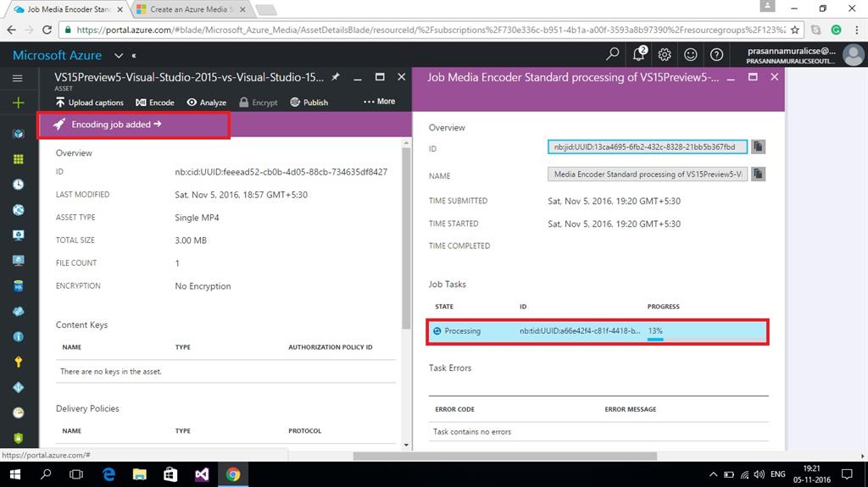This screenshot has height=487, width=868.
Task: Expand the Microsoft Azure chevron dropdown
Action: (119, 55)
